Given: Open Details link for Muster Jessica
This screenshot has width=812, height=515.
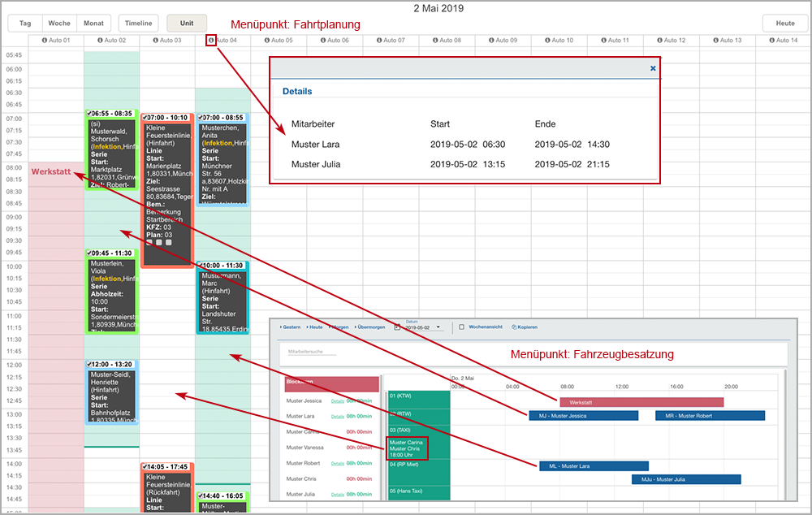Looking at the screenshot, I should pyautogui.click(x=337, y=400).
